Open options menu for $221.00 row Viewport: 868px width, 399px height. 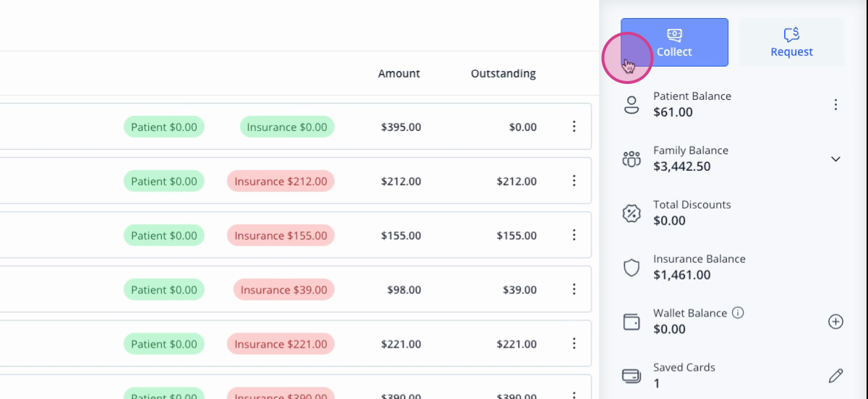coord(574,344)
